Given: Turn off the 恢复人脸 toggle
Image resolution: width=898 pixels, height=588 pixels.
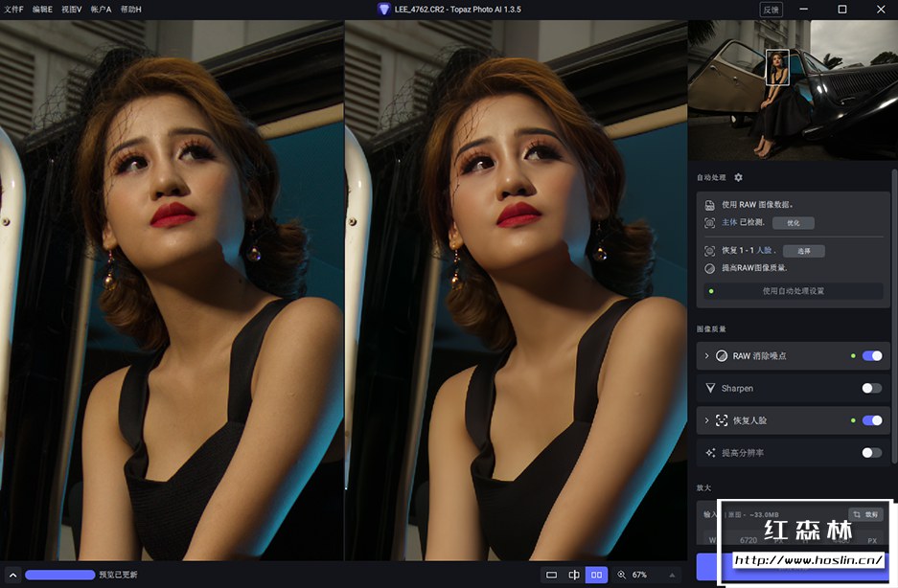Looking at the screenshot, I should coord(871,420).
